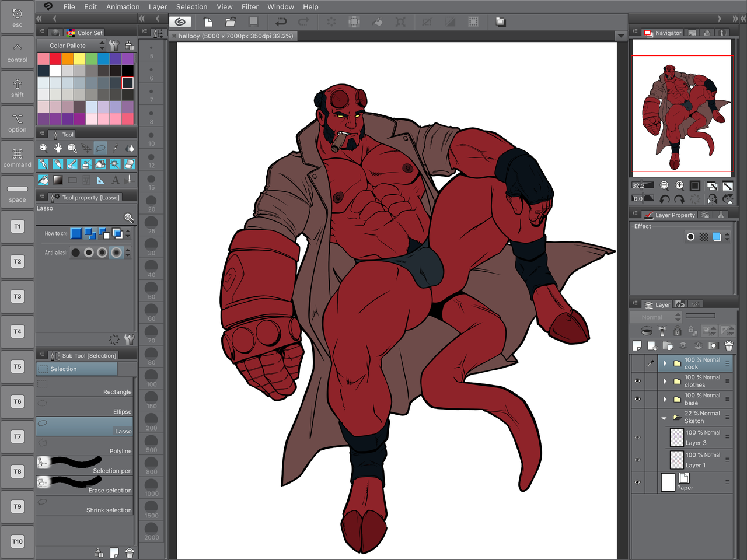Open canvas tab list dropdown arrow
Viewport: 747px width, 560px height.
(621, 36)
